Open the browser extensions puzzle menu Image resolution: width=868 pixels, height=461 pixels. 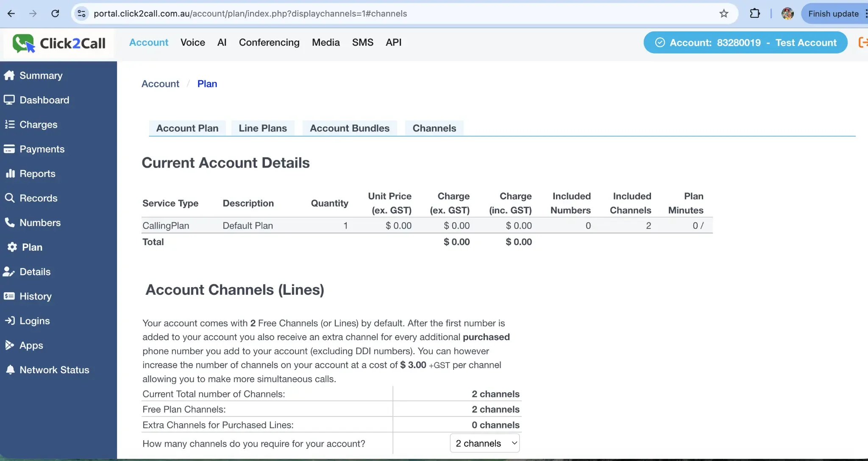tap(756, 13)
